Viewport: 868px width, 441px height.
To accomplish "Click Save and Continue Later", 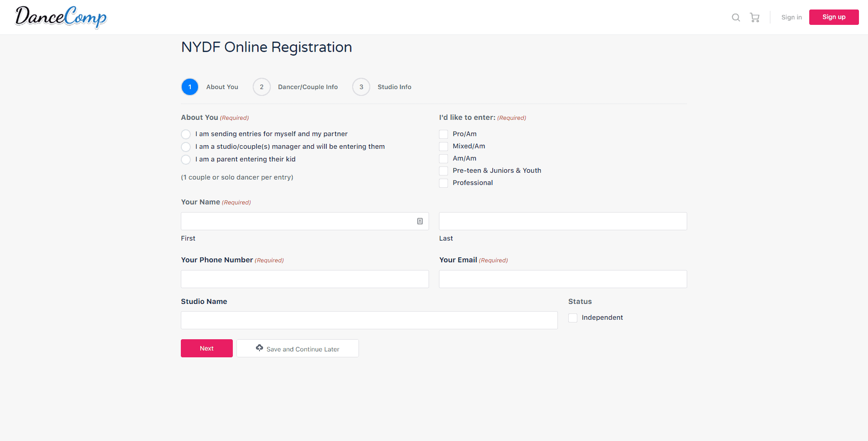I will (x=297, y=348).
